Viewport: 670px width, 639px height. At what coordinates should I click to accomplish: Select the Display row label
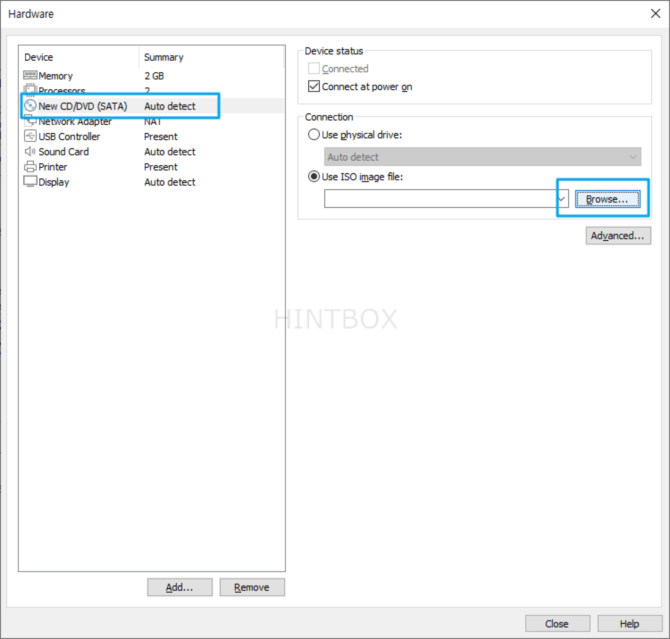coord(54,182)
